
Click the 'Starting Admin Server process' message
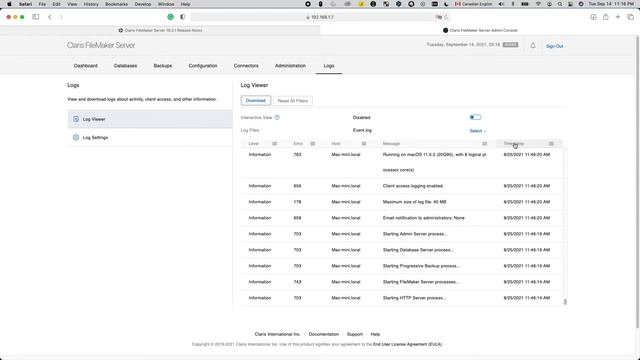pyautogui.click(x=415, y=234)
